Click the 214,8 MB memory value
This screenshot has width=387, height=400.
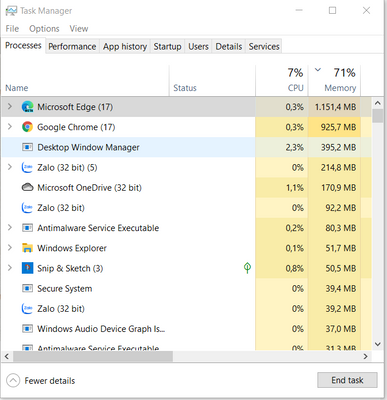click(338, 168)
